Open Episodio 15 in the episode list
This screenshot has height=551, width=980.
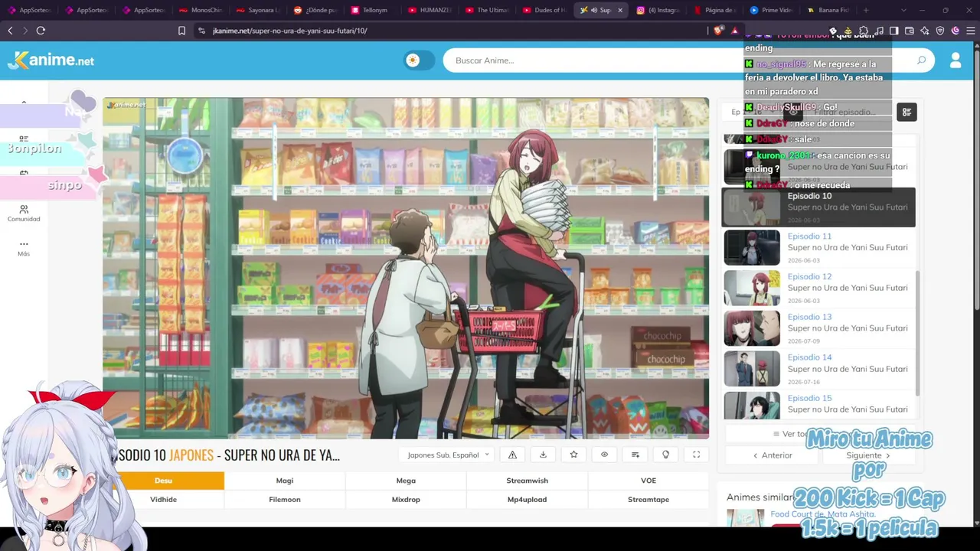coord(818,406)
